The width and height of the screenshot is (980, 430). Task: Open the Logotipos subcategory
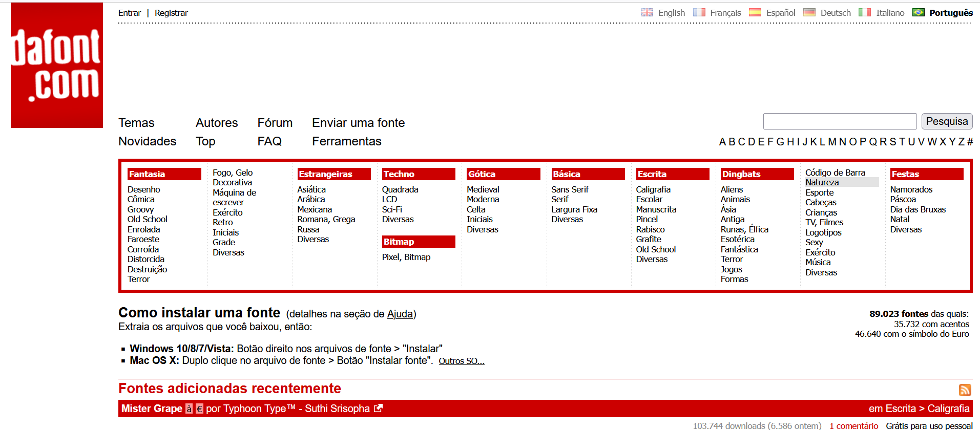pos(823,232)
